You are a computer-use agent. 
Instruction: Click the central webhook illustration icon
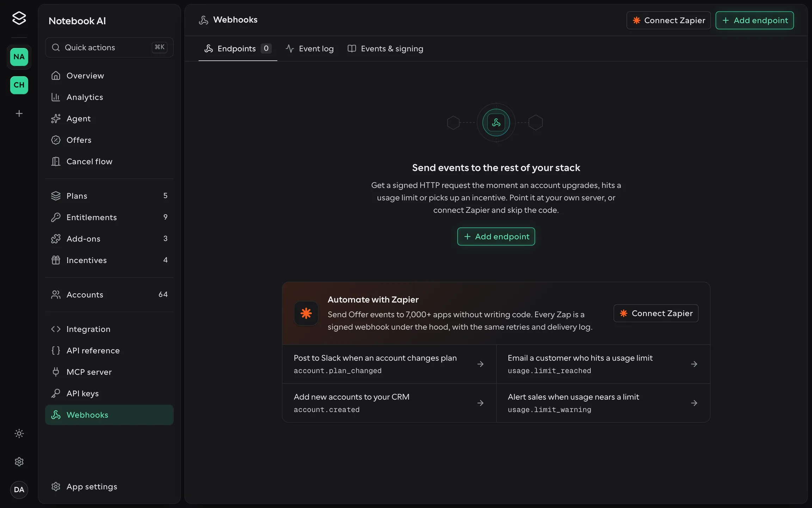(496, 122)
